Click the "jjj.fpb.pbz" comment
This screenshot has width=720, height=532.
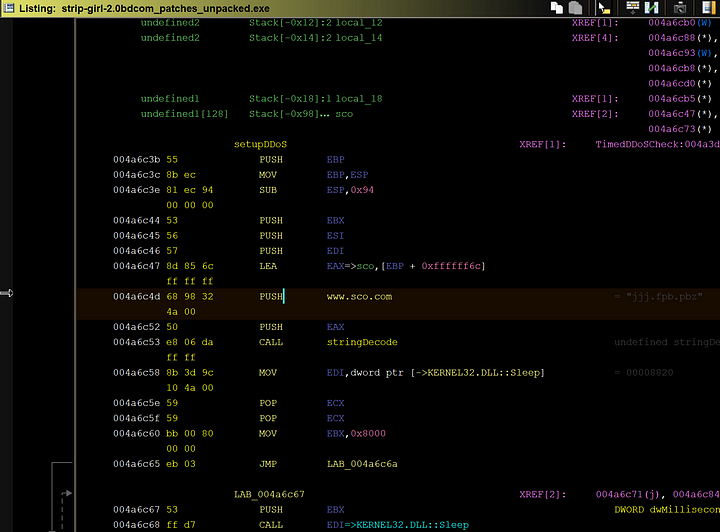pyautogui.click(x=664, y=297)
